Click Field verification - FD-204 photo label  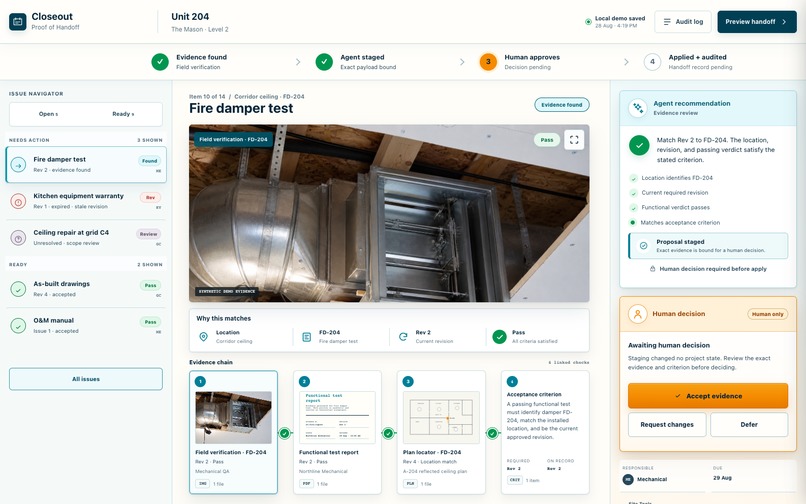[233, 139]
